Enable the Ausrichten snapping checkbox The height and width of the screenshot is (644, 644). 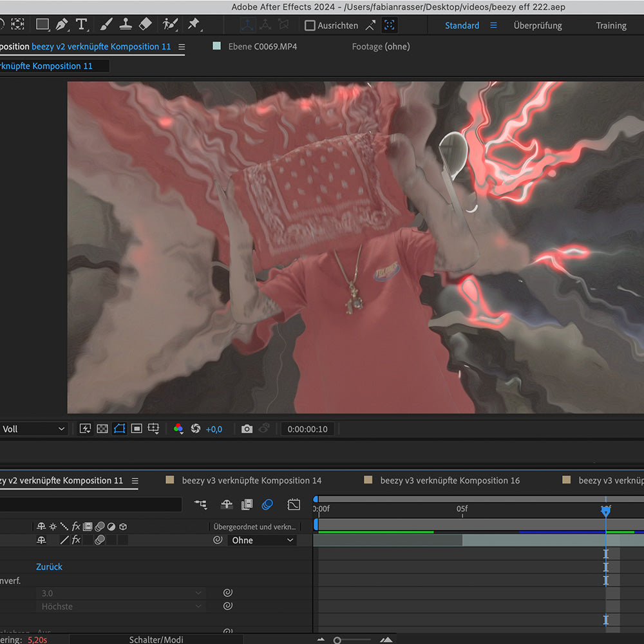click(310, 26)
